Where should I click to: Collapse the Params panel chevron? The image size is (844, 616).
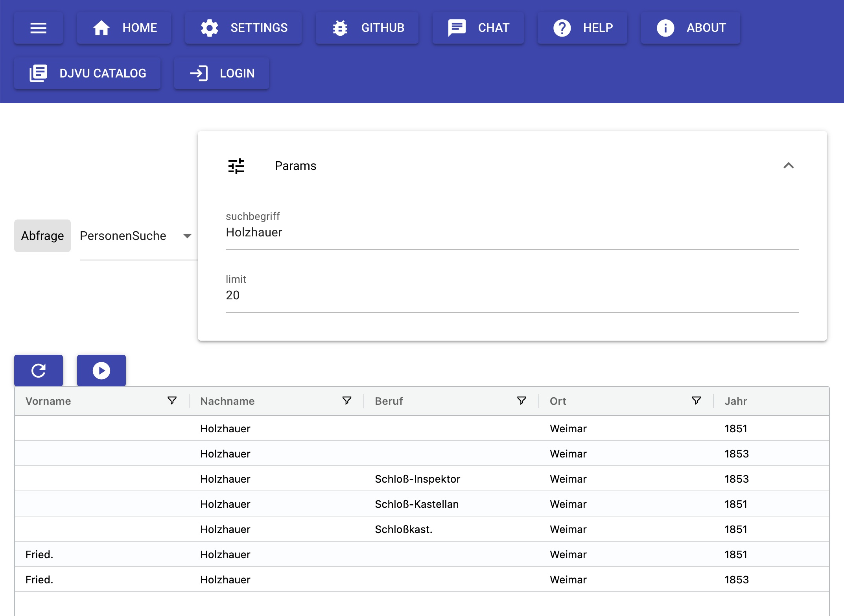click(789, 166)
